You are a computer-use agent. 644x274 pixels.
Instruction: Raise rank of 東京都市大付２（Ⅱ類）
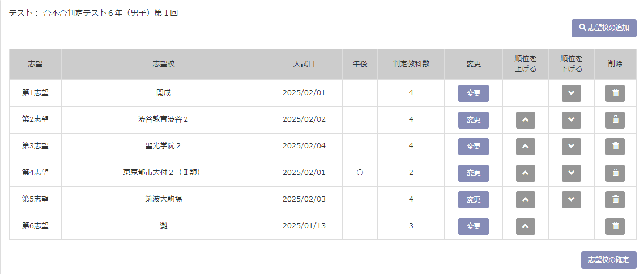[x=526, y=173]
